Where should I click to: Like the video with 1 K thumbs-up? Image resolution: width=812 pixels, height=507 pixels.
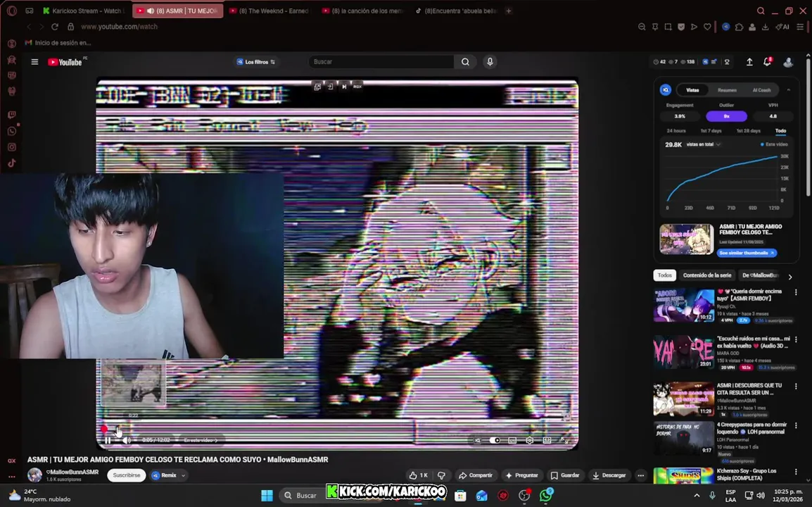(x=419, y=475)
